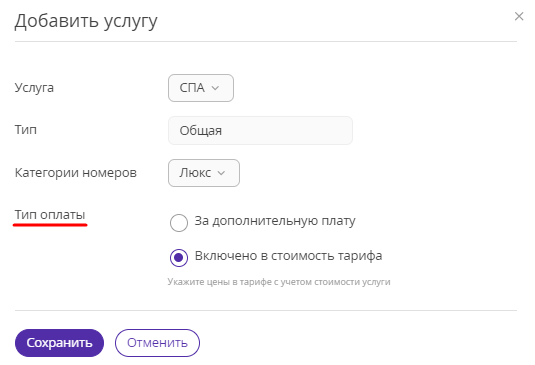The width and height of the screenshot is (535, 365).
Task: Click the Тип оплаты label
Action: pos(50,215)
